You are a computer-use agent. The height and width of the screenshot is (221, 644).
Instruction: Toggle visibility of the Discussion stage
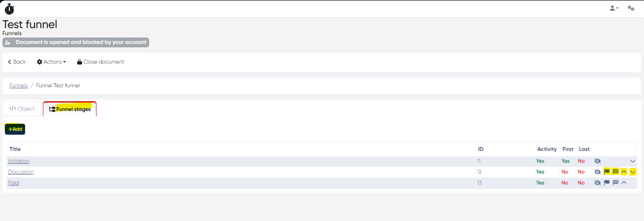coord(598,172)
